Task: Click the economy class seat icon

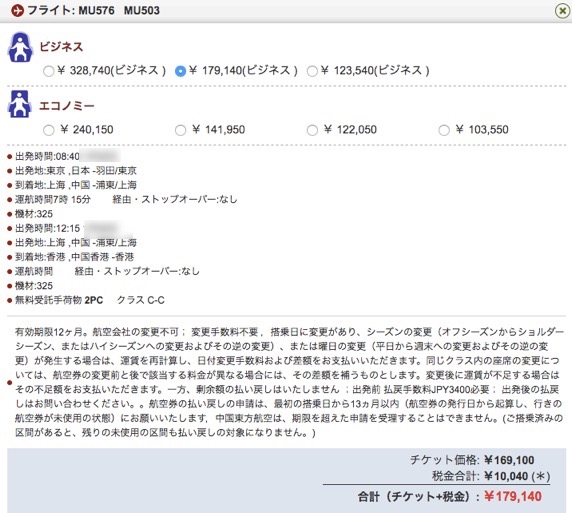Action: [x=20, y=104]
